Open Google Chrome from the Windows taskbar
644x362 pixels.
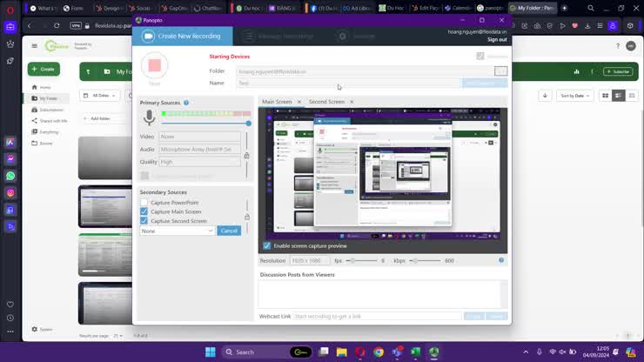379,352
